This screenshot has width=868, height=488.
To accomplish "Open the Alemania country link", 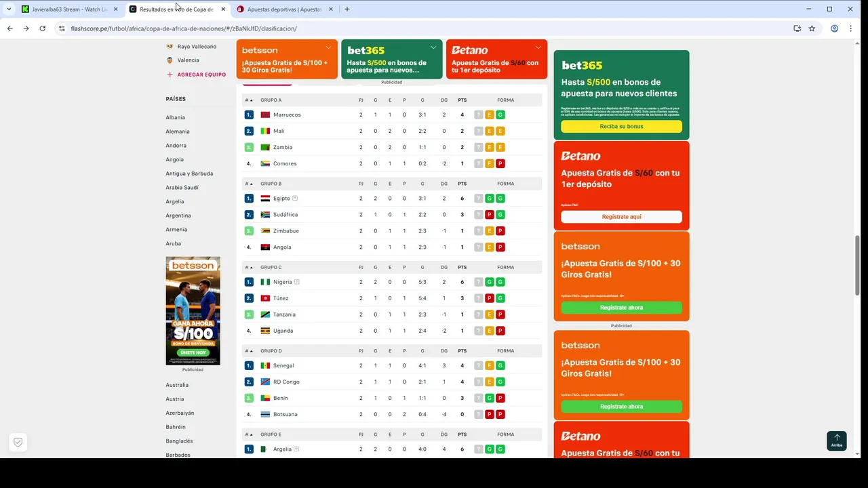I will (x=178, y=131).
